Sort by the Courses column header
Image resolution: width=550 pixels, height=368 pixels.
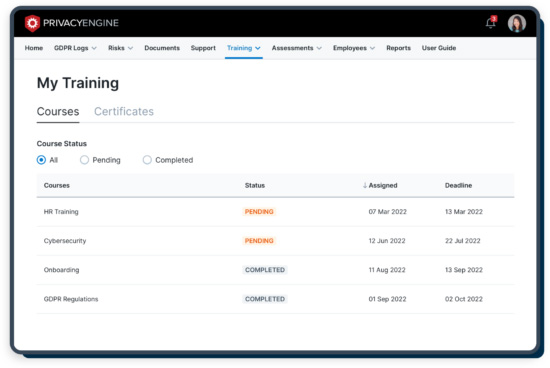pyautogui.click(x=56, y=185)
